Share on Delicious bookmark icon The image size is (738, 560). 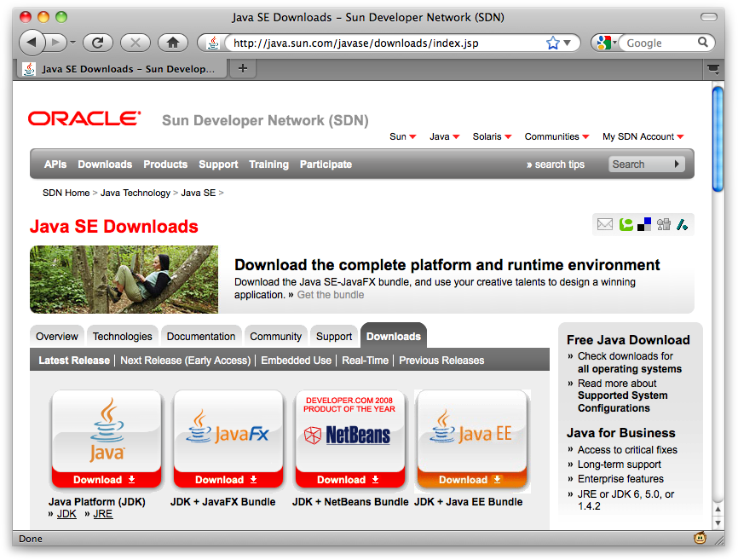[x=644, y=224]
